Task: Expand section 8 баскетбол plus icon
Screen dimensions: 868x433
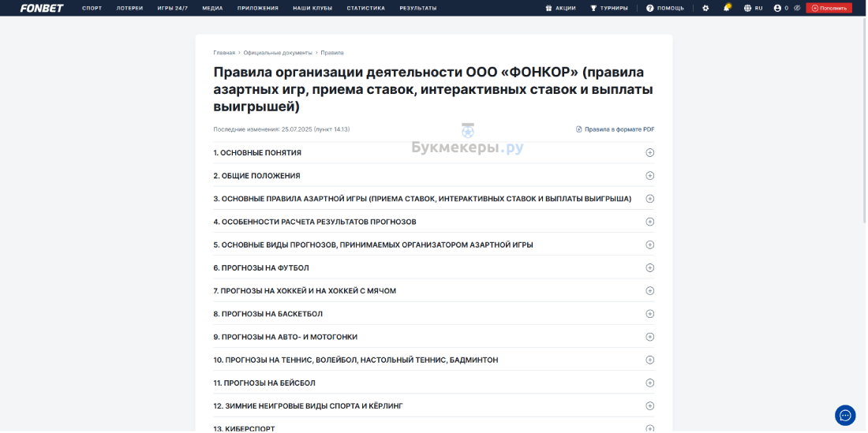Action: (650, 314)
